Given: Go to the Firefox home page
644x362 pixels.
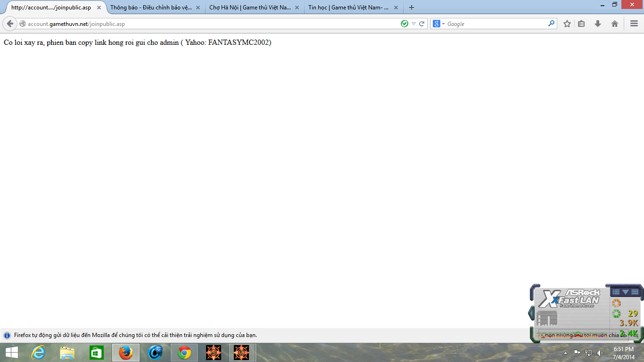Looking at the screenshot, I should point(615,24).
